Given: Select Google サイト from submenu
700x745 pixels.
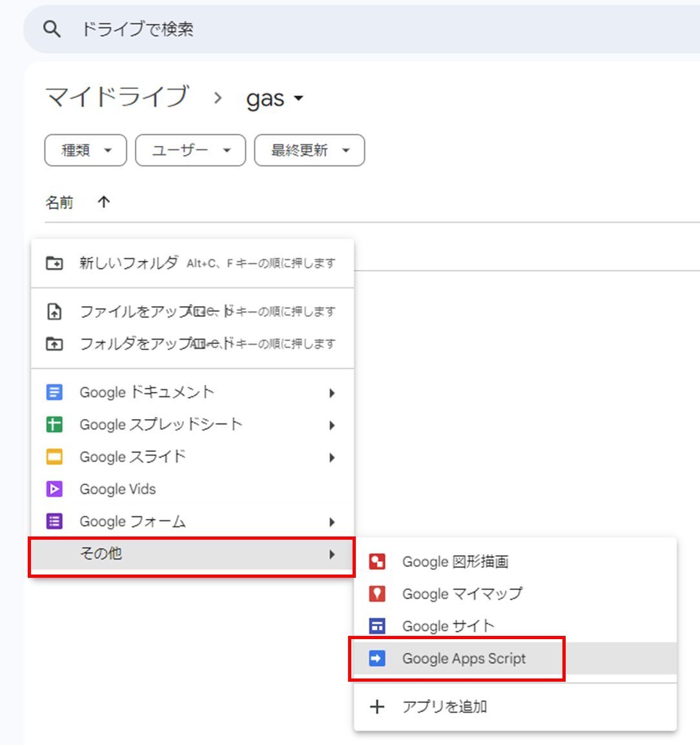Looking at the screenshot, I should point(515,626).
